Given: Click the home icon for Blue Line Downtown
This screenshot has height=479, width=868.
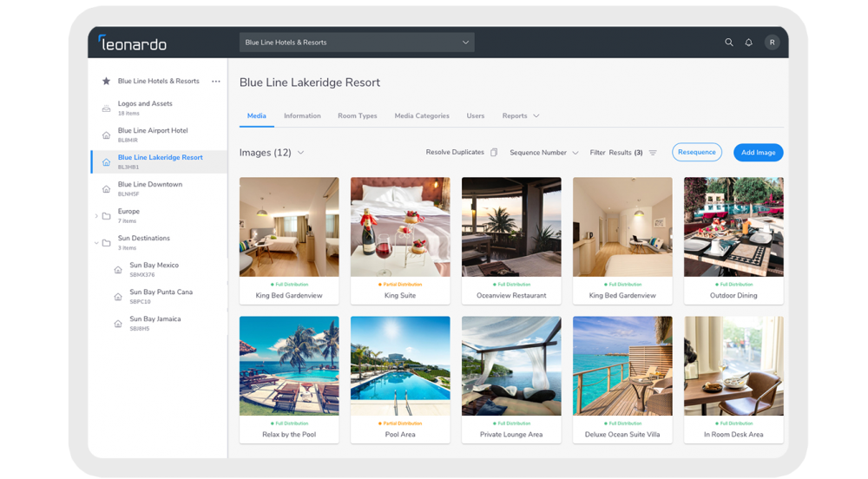Looking at the screenshot, I should coord(106,189).
